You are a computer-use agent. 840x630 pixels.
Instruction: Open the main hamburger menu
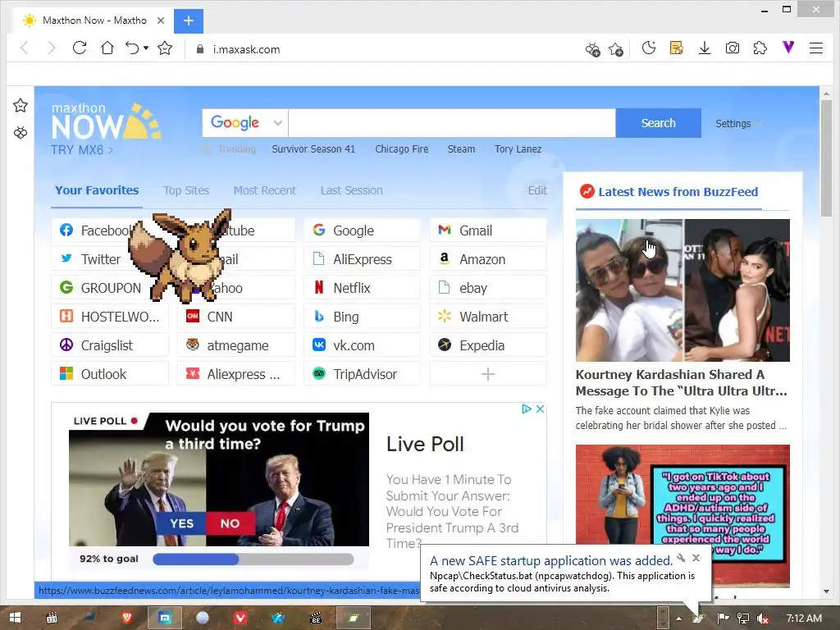click(x=816, y=48)
